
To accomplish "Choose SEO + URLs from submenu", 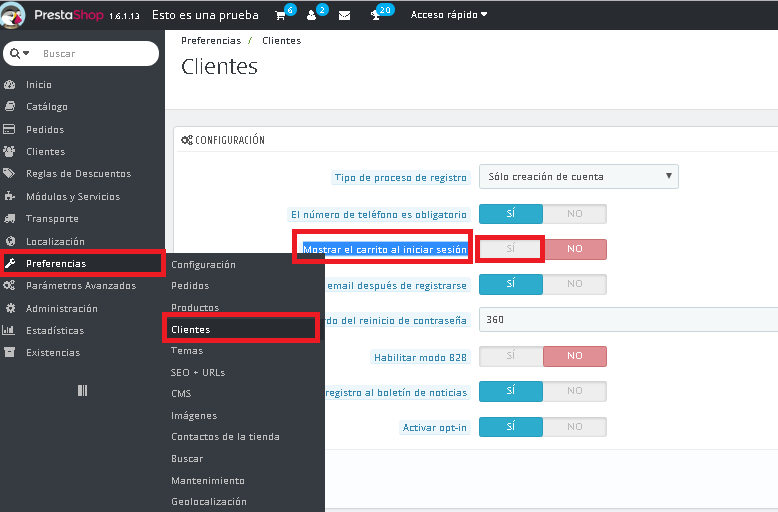I will click(198, 372).
